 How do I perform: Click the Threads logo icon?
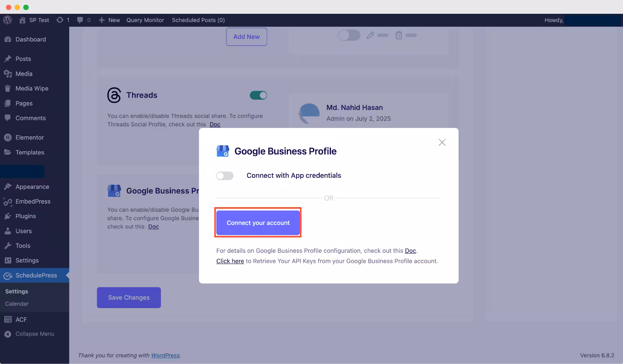pyautogui.click(x=114, y=95)
